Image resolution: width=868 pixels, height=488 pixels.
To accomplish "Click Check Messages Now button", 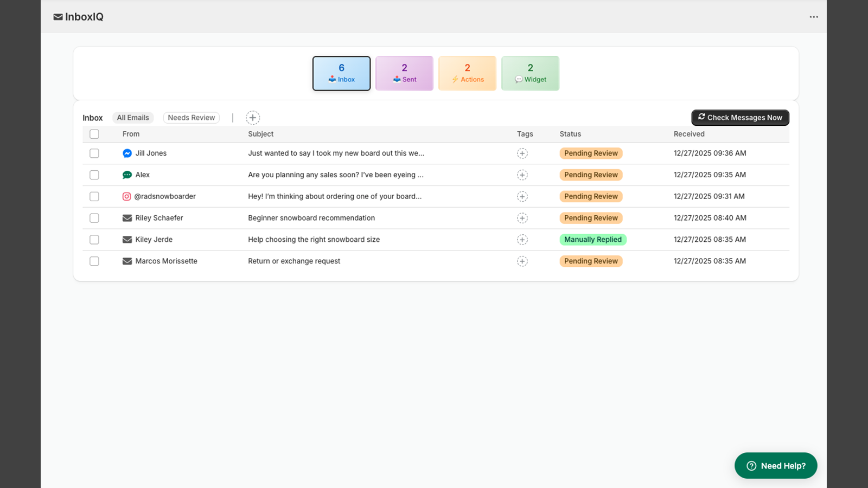I will tap(740, 118).
